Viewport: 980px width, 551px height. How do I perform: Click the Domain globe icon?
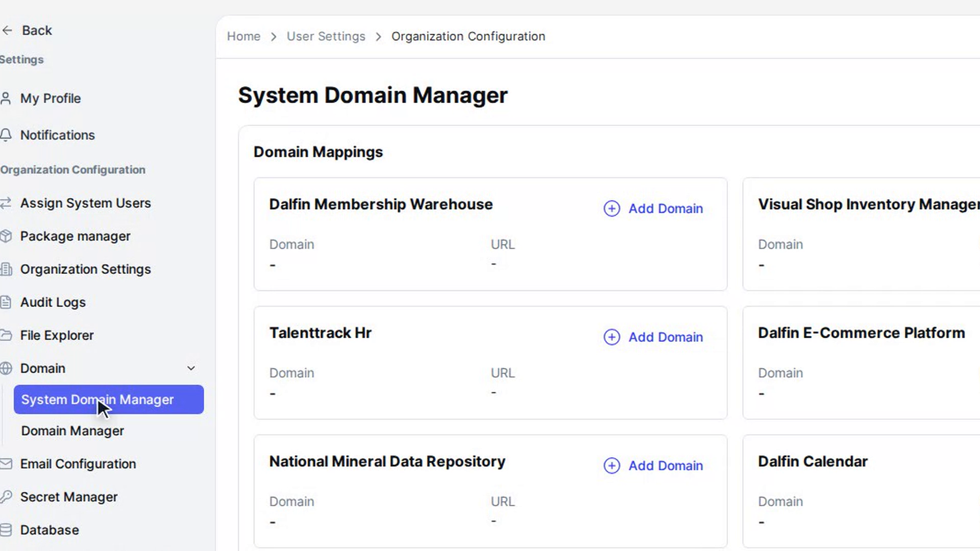coord(6,368)
